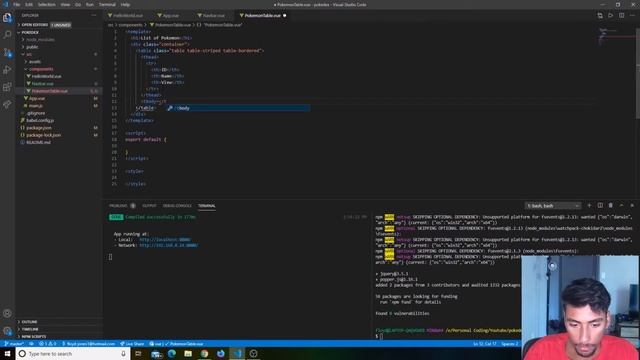The image size is (640, 360).
Task: Switch to the HelloWorld.vue editor tab
Action: (128, 16)
